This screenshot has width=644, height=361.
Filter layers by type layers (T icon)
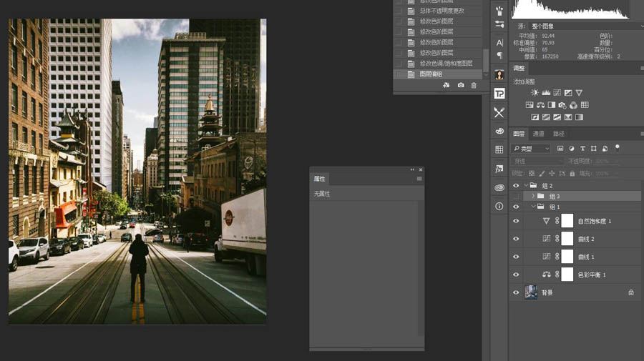(x=583, y=149)
